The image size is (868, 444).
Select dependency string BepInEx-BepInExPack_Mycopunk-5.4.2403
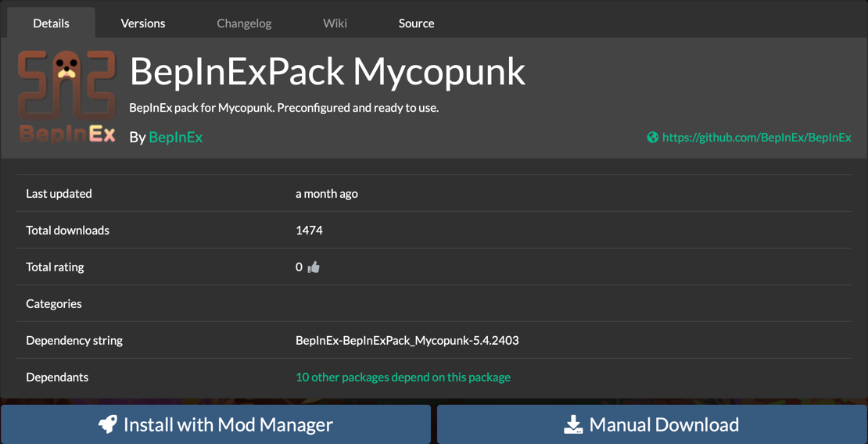coord(407,341)
